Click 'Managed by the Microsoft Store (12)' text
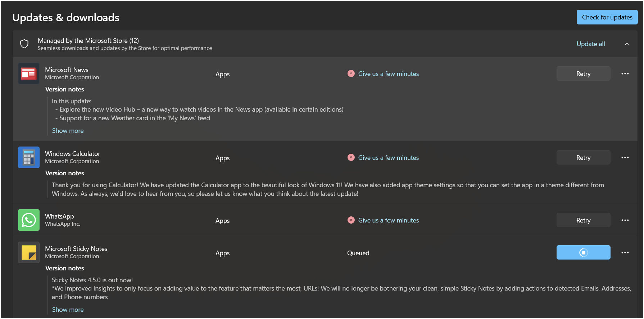Screen dimensions: 644x319 tap(88, 41)
